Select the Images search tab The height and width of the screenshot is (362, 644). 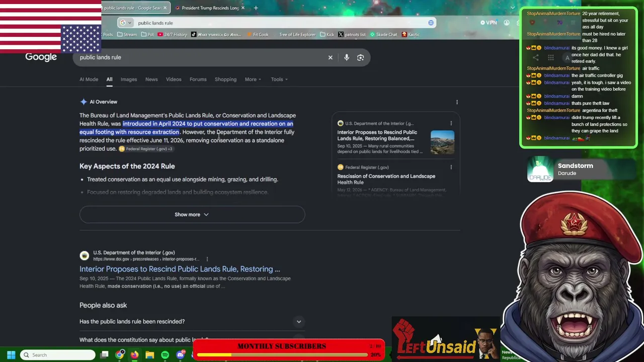[129, 79]
